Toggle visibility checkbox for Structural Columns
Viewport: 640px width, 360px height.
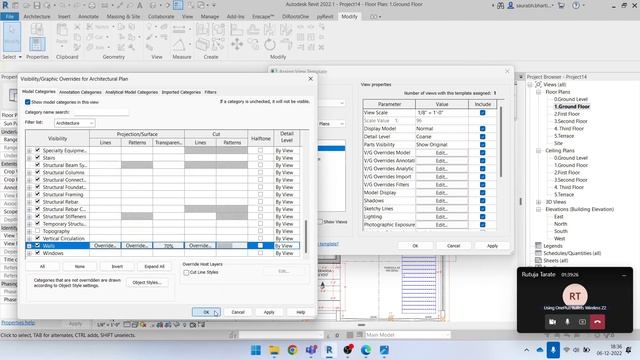click(38, 172)
